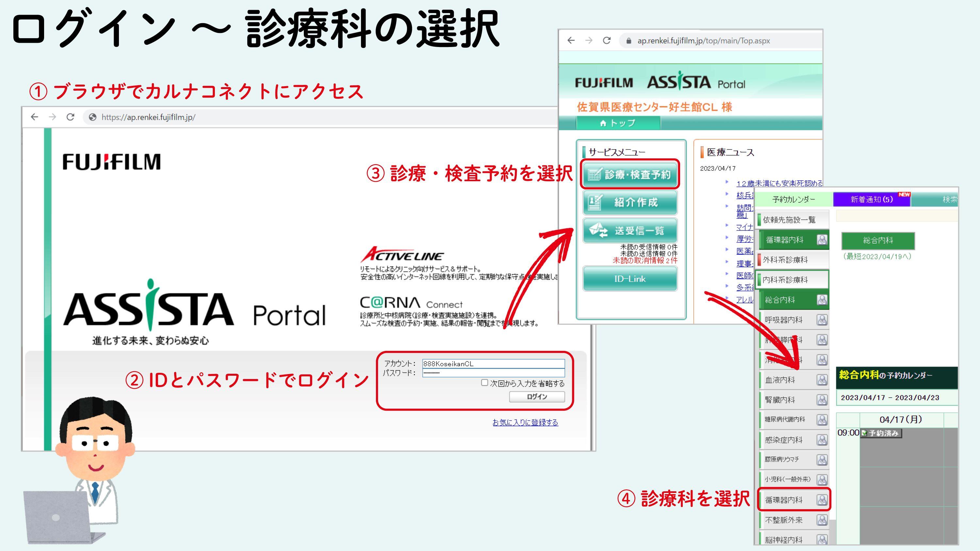Click the back arrow in the login page browser
Image resolution: width=980 pixels, height=551 pixels.
(x=35, y=117)
